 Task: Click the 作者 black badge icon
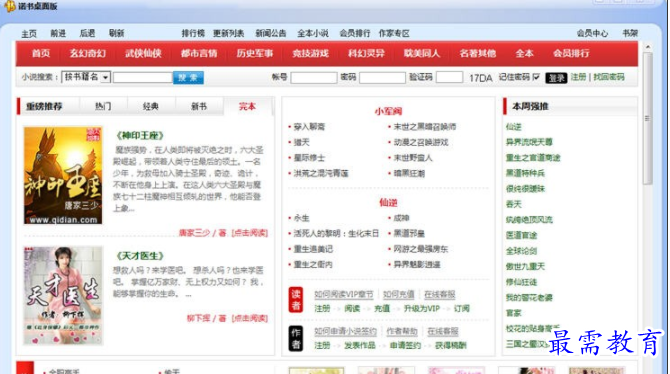[x=296, y=338]
